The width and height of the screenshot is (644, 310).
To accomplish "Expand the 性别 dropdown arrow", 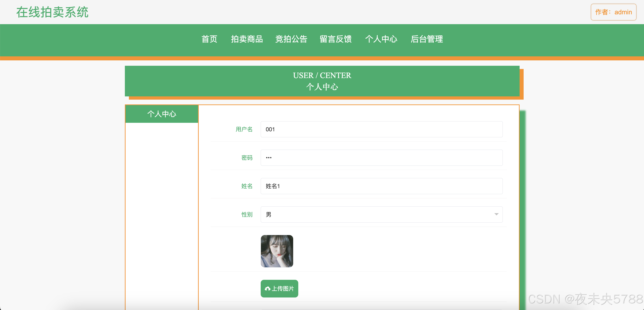I will [x=496, y=214].
